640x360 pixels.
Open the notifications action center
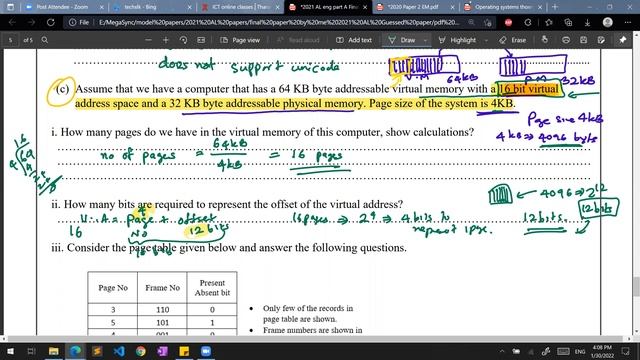click(625, 351)
